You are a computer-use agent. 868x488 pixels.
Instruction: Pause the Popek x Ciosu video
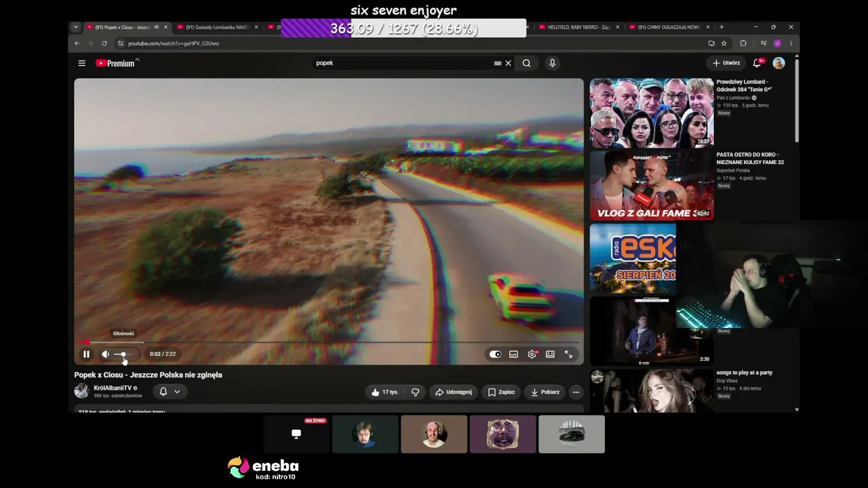tap(86, 354)
